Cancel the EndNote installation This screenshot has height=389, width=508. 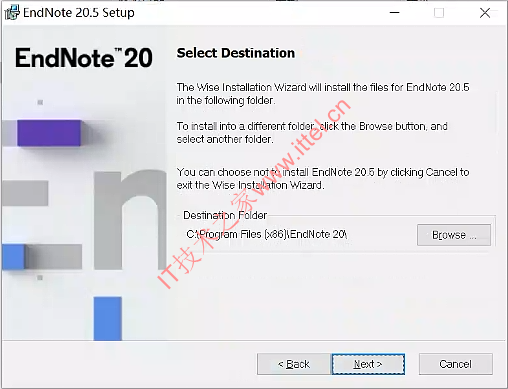pyautogui.click(x=456, y=364)
